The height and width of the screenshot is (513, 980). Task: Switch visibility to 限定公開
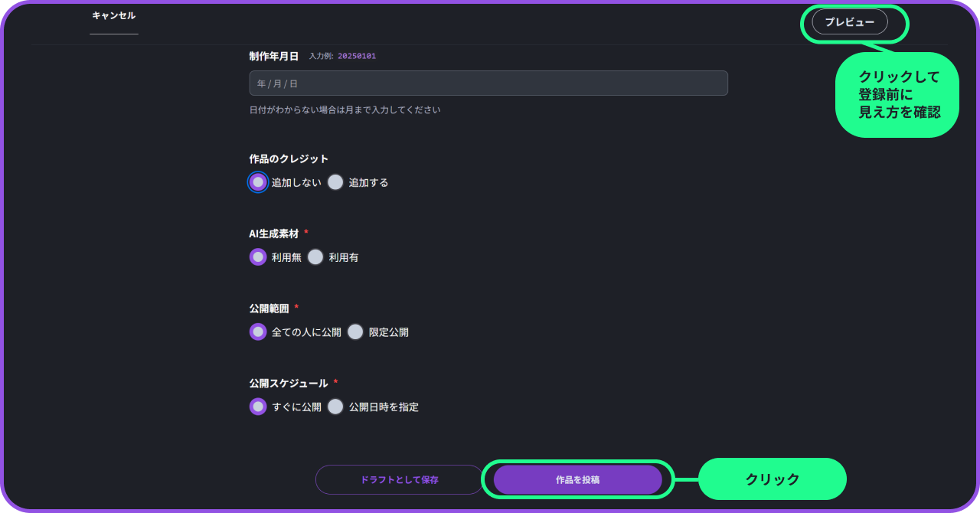355,332
